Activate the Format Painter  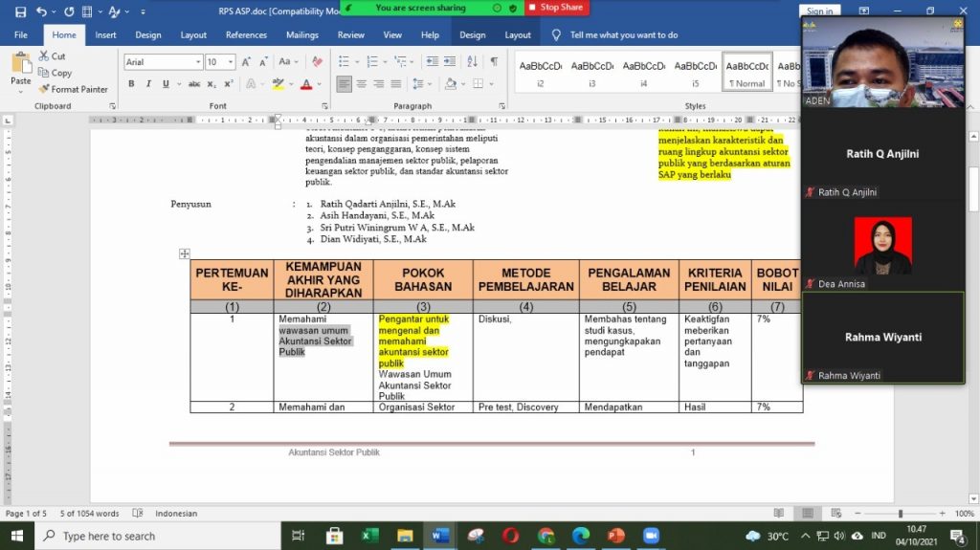[73, 89]
